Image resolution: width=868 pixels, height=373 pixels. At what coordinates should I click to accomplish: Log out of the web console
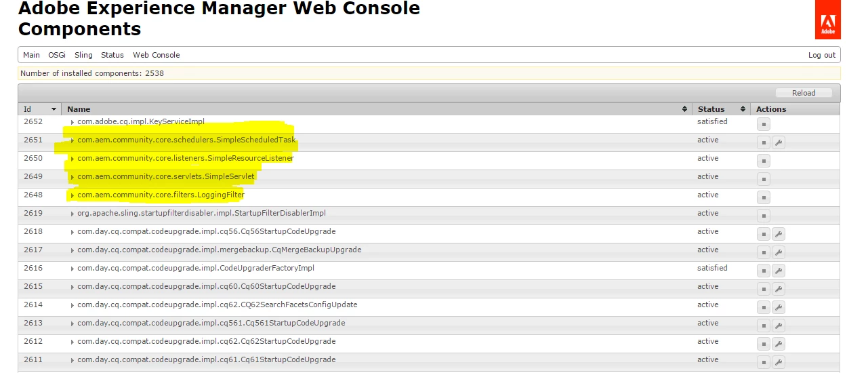click(x=822, y=55)
